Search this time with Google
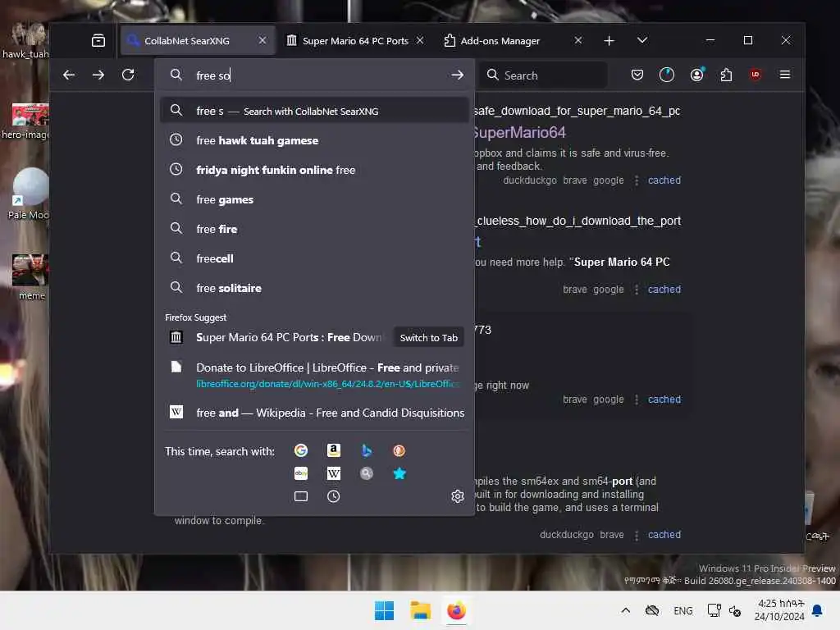 pyautogui.click(x=300, y=450)
